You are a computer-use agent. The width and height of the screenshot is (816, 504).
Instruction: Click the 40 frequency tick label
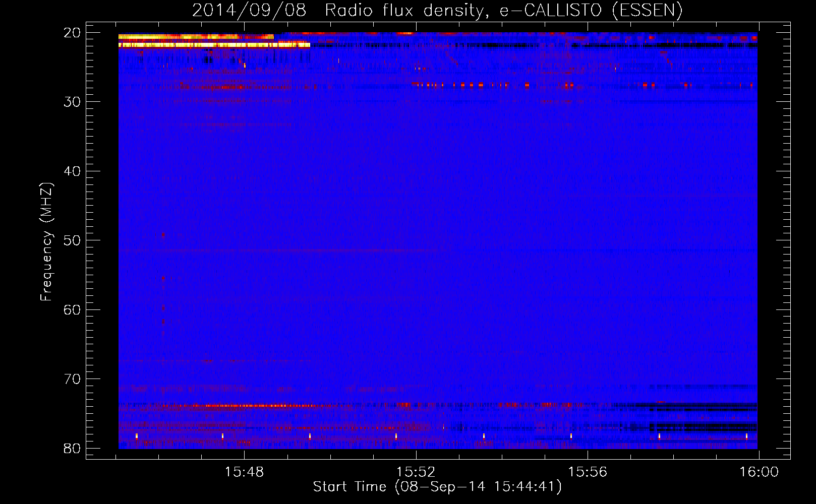pyautogui.click(x=72, y=171)
